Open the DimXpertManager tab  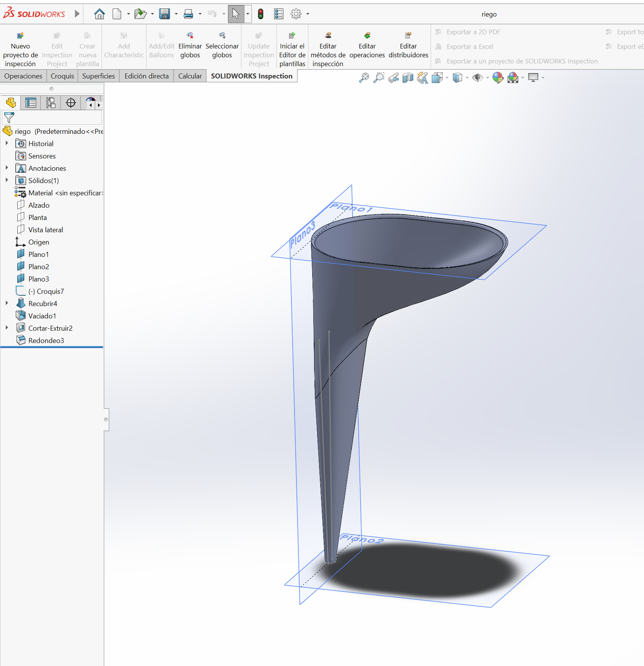coord(71,103)
